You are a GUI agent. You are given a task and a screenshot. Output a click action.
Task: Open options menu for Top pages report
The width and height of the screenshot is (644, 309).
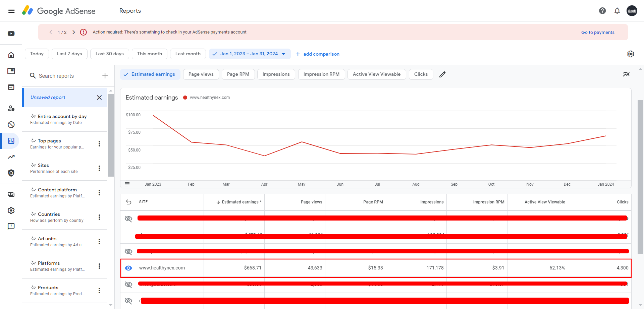tap(99, 144)
